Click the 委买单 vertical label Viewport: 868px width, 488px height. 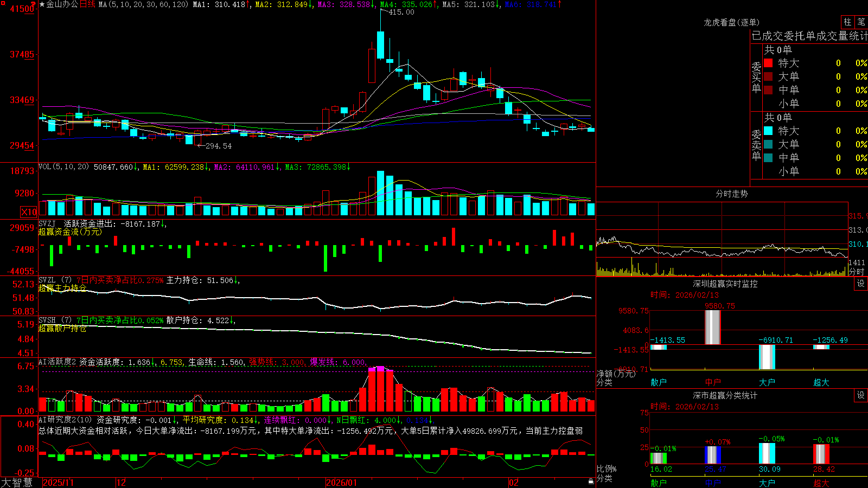click(x=756, y=78)
